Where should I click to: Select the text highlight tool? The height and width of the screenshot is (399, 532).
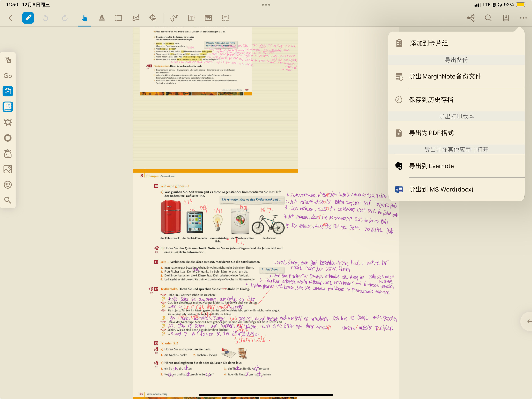(x=102, y=18)
